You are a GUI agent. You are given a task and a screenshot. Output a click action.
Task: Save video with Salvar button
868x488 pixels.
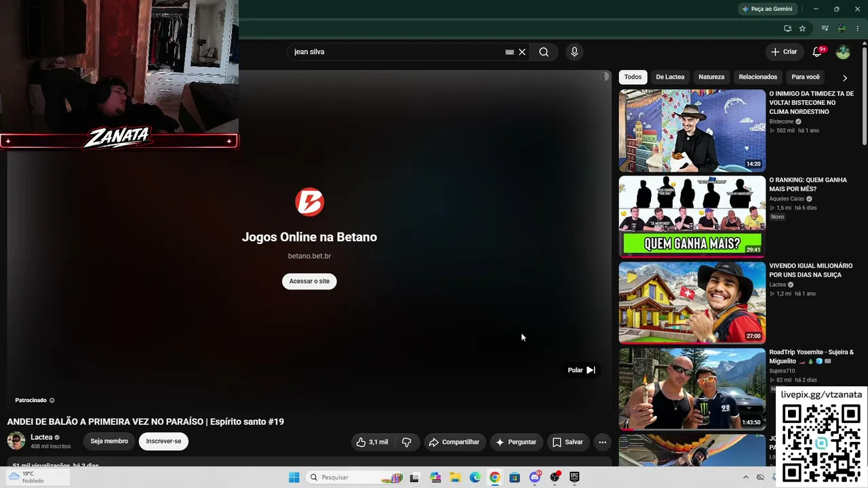pos(568,442)
